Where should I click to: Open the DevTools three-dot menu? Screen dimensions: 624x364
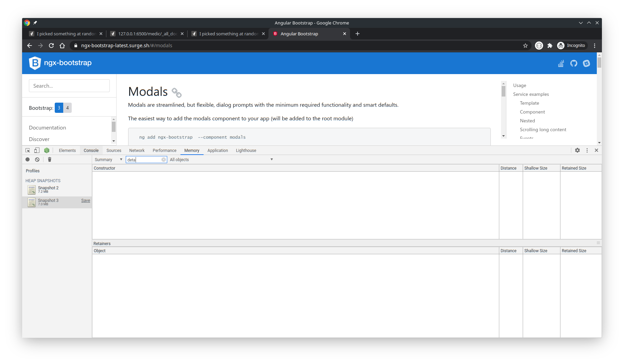587,150
